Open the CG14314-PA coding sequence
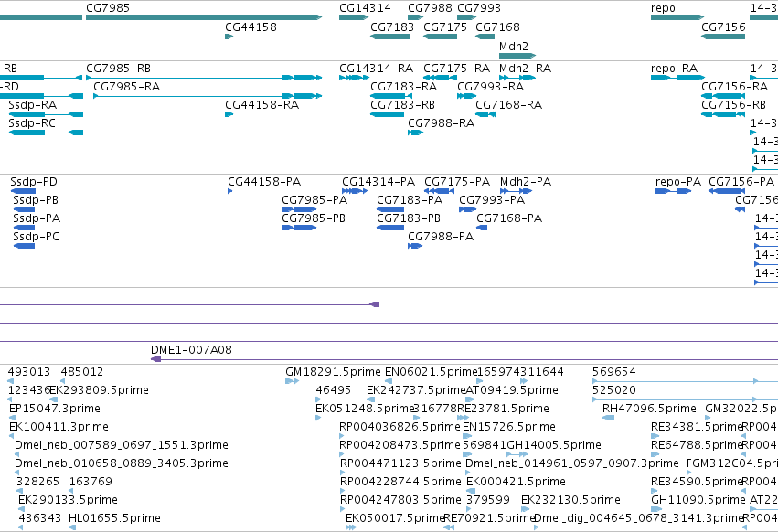The width and height of the screenshot is (778, 532). coord(355,191)
